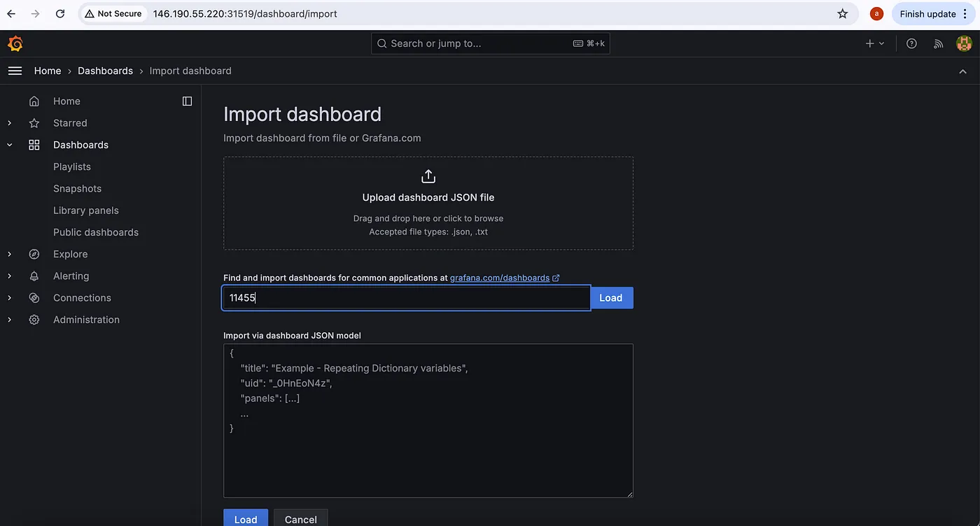Select Dashboards label in the sidebar
The height and width of the screenshot is (526, 980).
80,145
